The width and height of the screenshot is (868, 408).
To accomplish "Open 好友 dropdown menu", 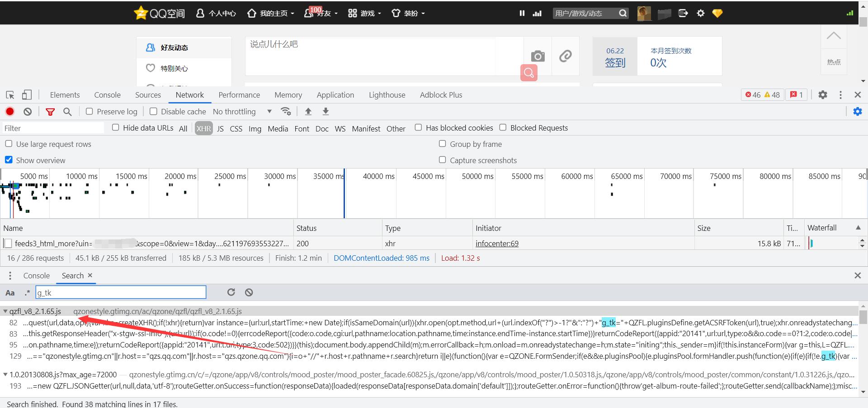I will point(321,13).
